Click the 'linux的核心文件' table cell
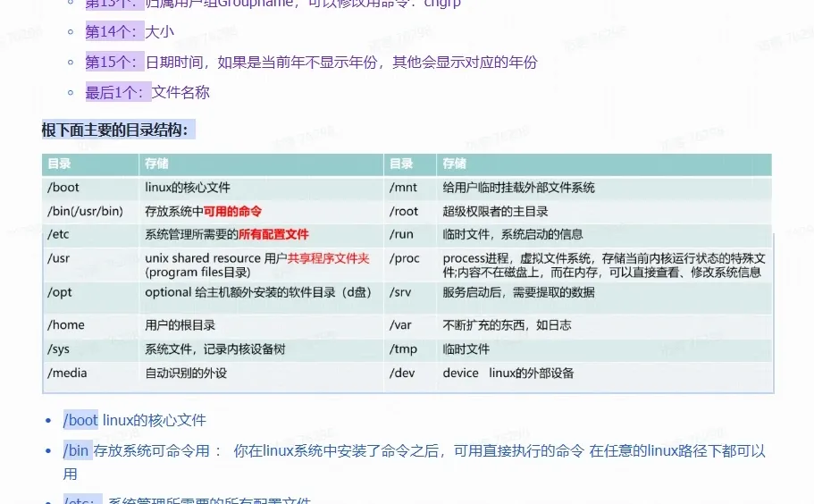This screenshot has height=504, width=814. (261, 188)
